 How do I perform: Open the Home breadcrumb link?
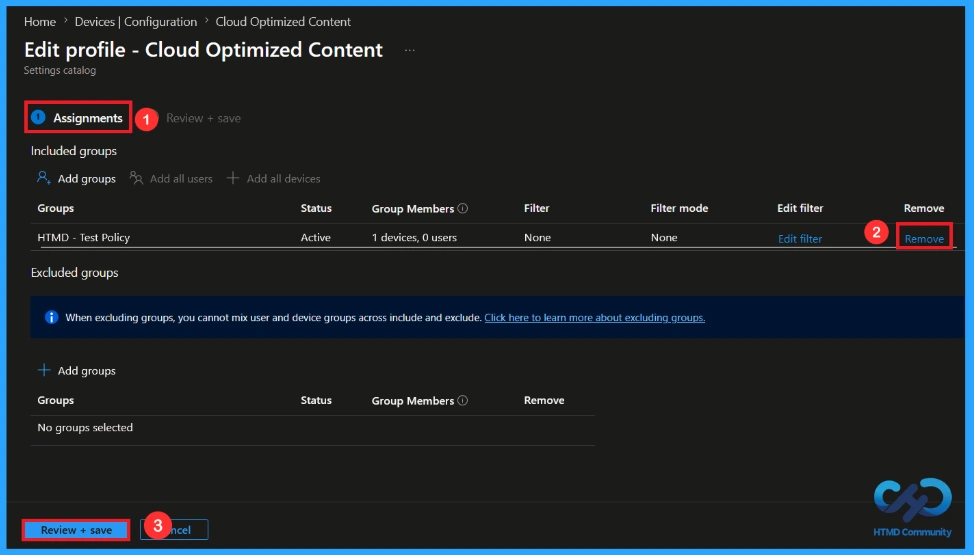click(x=40, y=22)
